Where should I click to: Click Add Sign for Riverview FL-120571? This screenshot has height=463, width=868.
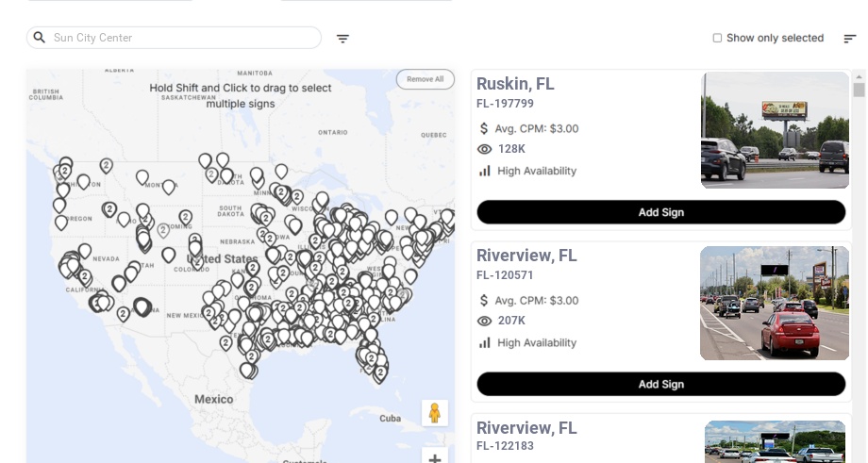(660, 384)
